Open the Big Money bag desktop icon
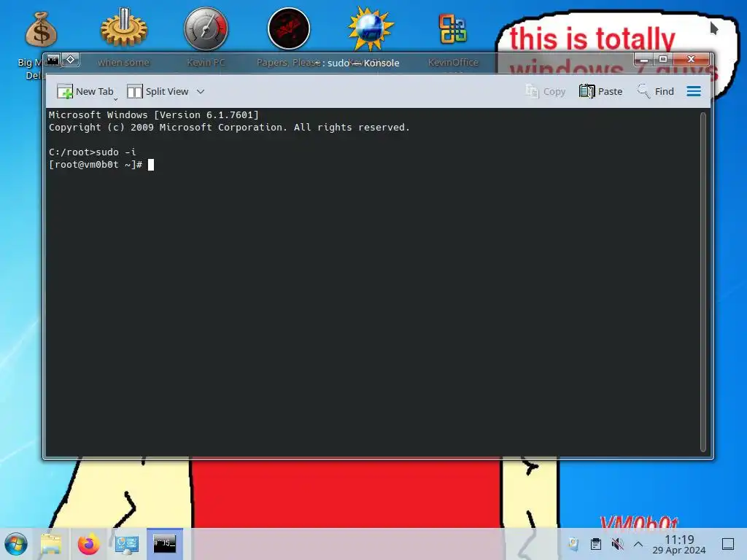The image size is (747, 560). click(41, 30)
